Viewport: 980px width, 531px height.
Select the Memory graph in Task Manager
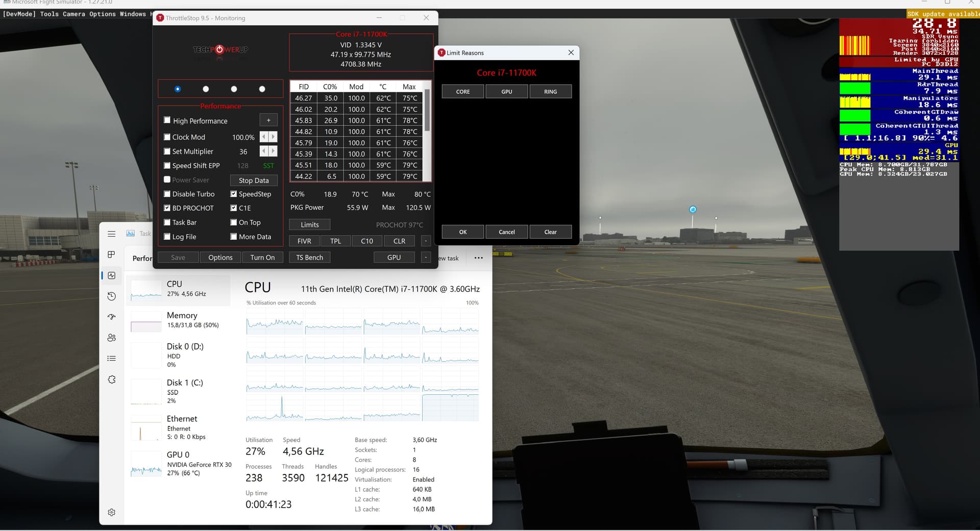click(180, 319)
